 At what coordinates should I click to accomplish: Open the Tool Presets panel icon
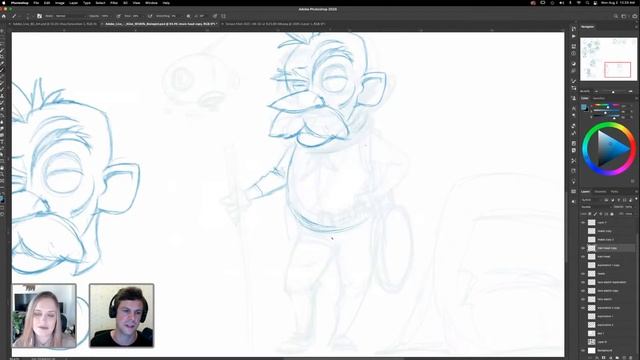pos(573,160)
